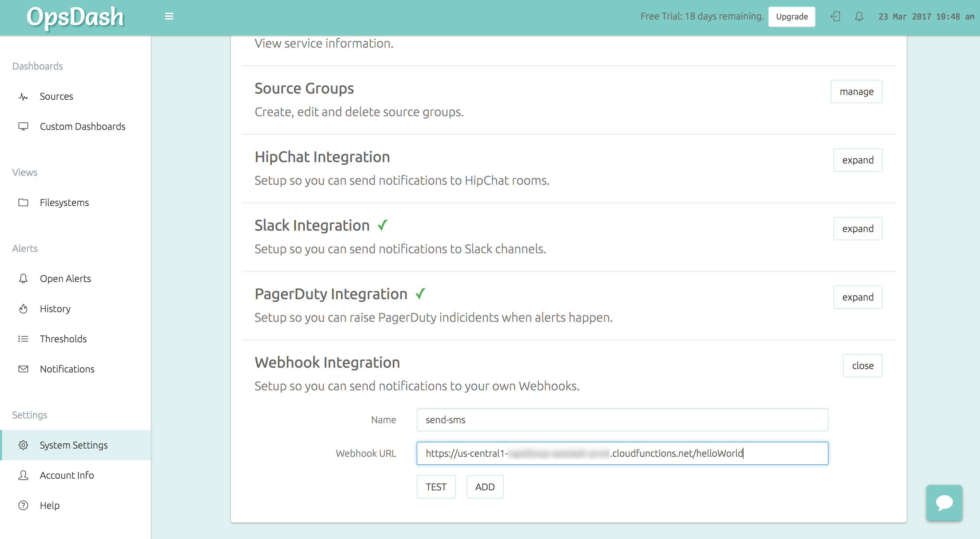Click the System Settings gear icon
The width and height of the screenshot is (980, 539).
point(23,445)
